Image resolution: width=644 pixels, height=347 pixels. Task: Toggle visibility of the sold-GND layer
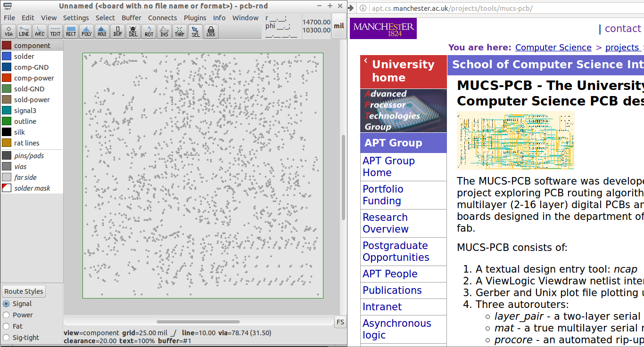point(7,89)
